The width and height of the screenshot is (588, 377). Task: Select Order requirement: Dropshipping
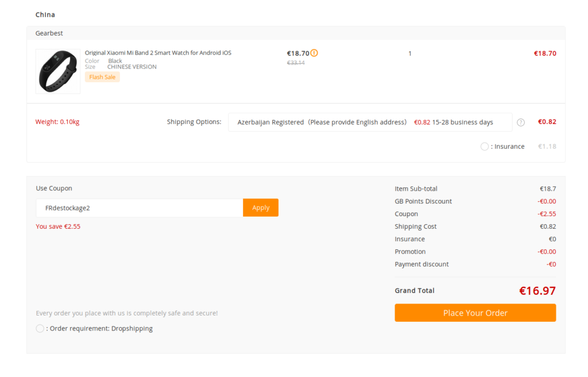pyautogui.click(x=40, y=329)
